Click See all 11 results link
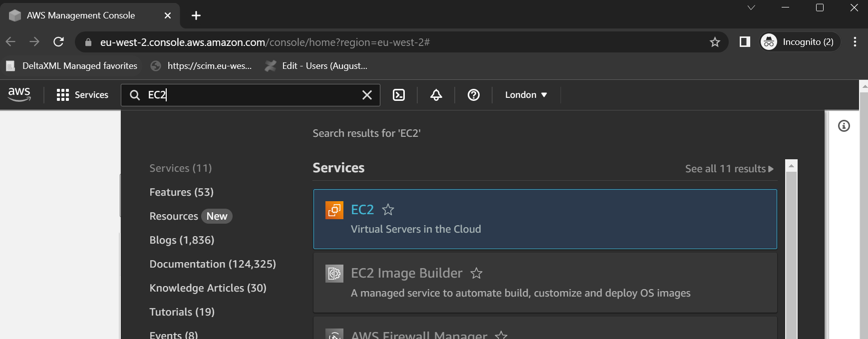Viewport: 868px width, 339px height. (729, 169)
